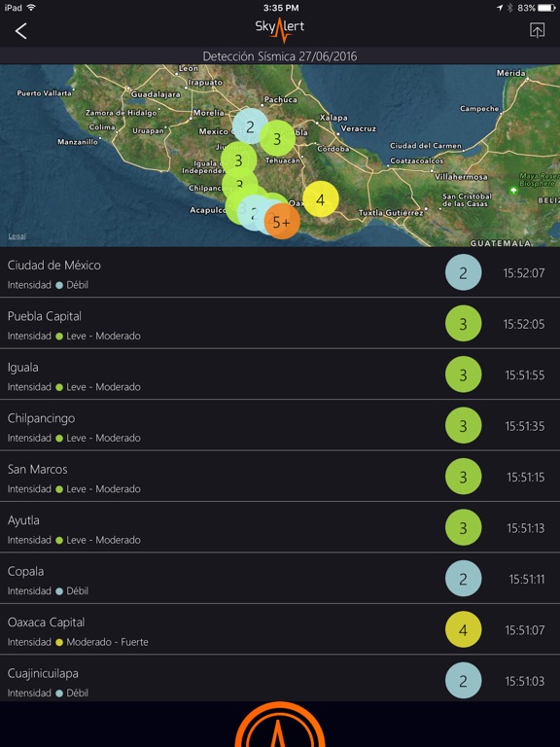Tap the intensity 3 badge for Ayutla

click(463, 527)
